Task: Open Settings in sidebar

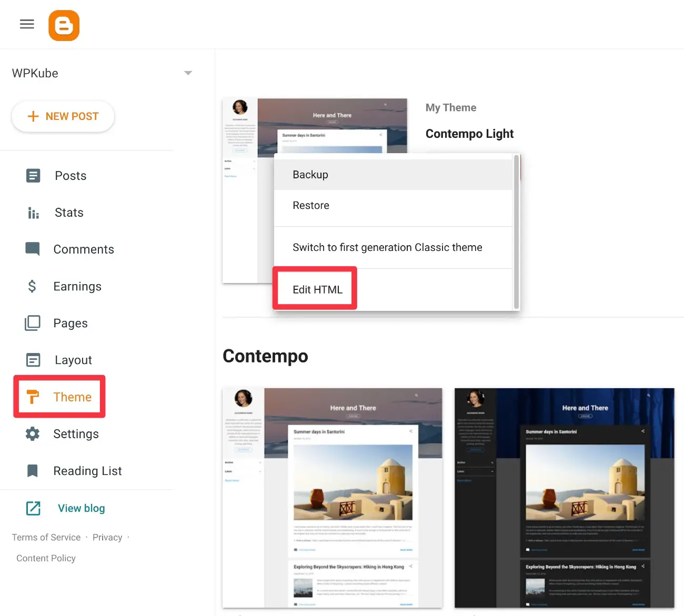Action: (x=76, y=434)
